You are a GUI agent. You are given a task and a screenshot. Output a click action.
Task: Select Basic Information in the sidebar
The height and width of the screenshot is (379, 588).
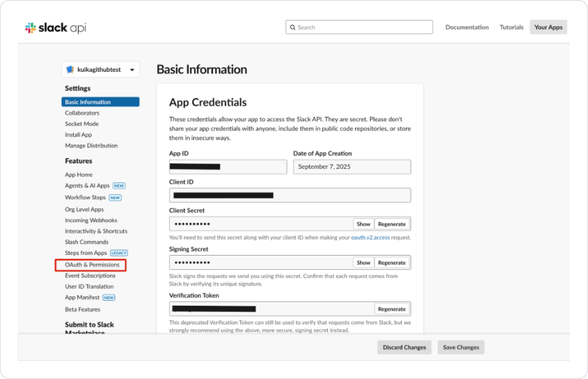(100, 102)
